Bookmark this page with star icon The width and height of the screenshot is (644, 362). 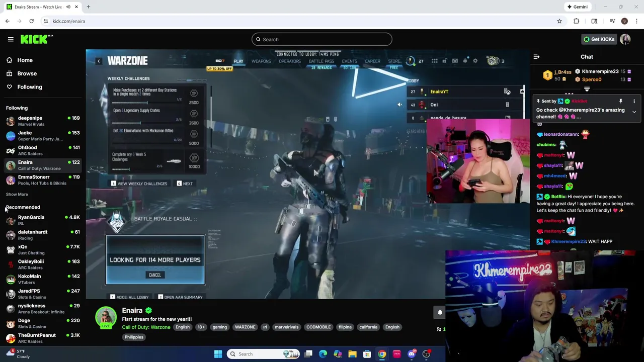(x=559, y=21)
